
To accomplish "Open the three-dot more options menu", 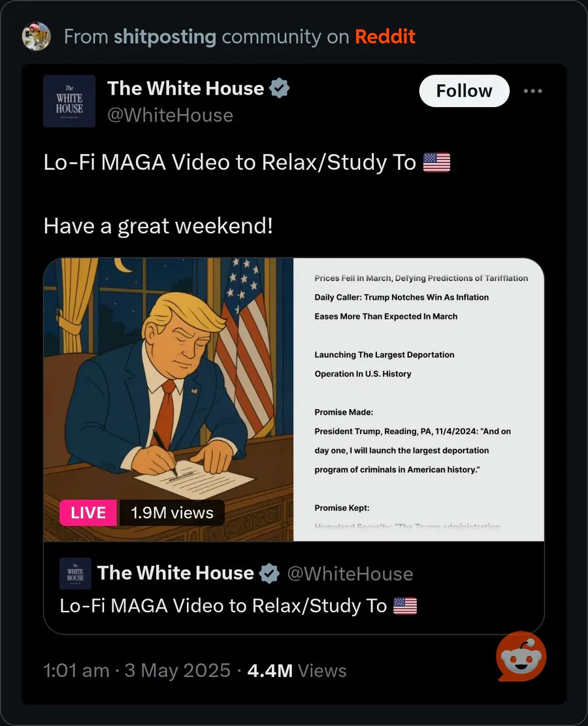I will click(532, 91).
